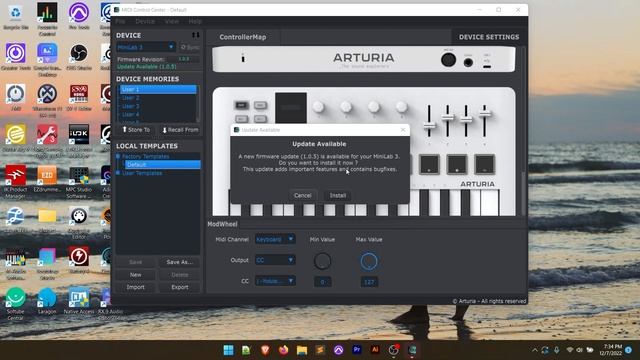Select the middle visible pad on the MiniLab

pos(457,164)
